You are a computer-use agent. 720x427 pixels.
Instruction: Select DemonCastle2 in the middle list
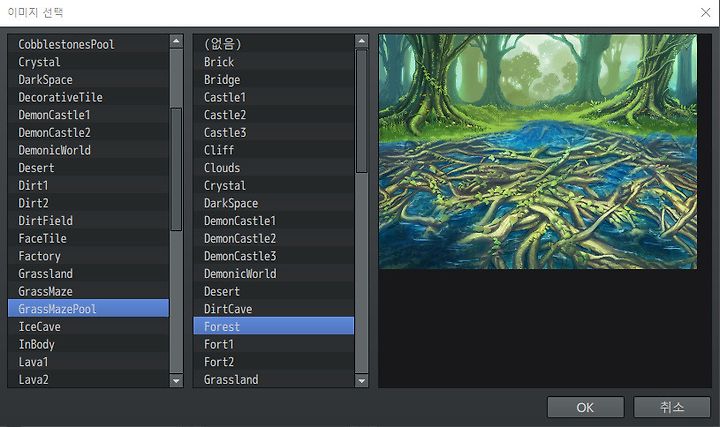click(x=274, y=238)
